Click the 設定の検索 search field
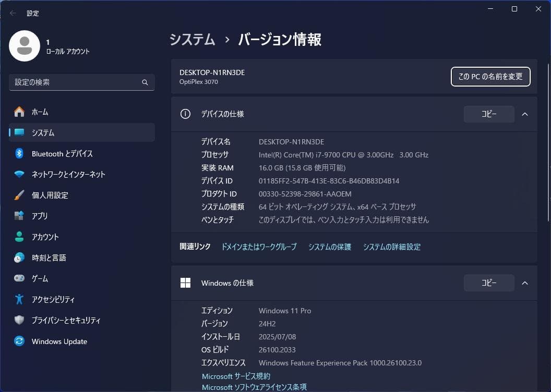The height and width of the screenshot is (392, 551). click(81, 82)
